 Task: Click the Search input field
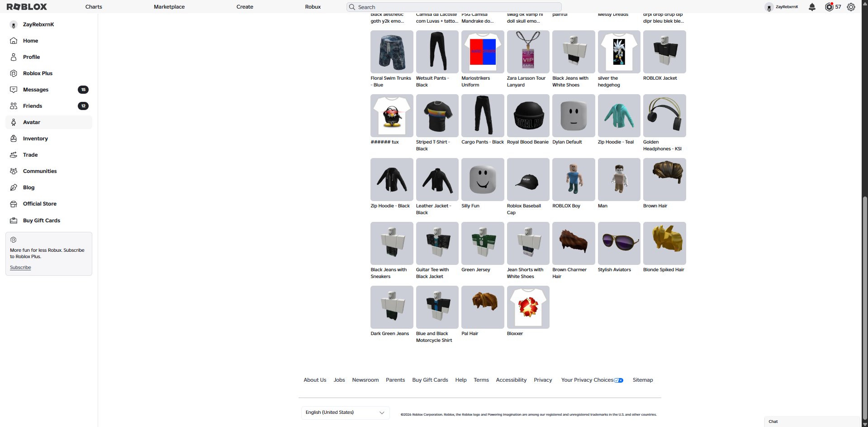[454, 7]
